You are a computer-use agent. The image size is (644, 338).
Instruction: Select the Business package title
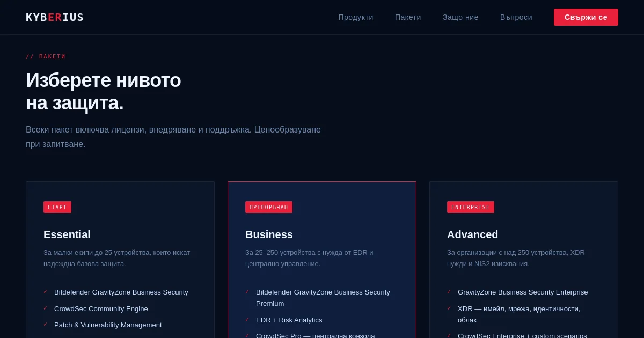tap(269, 234)
